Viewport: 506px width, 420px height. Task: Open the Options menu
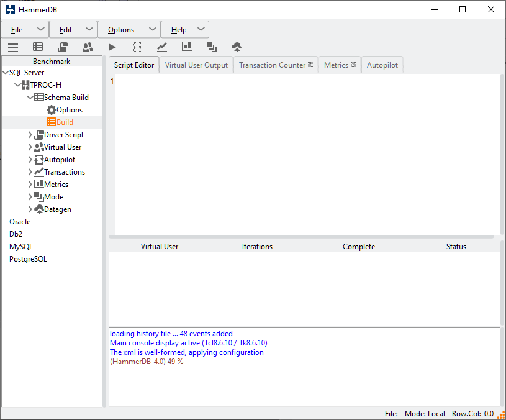pos(121,30)
